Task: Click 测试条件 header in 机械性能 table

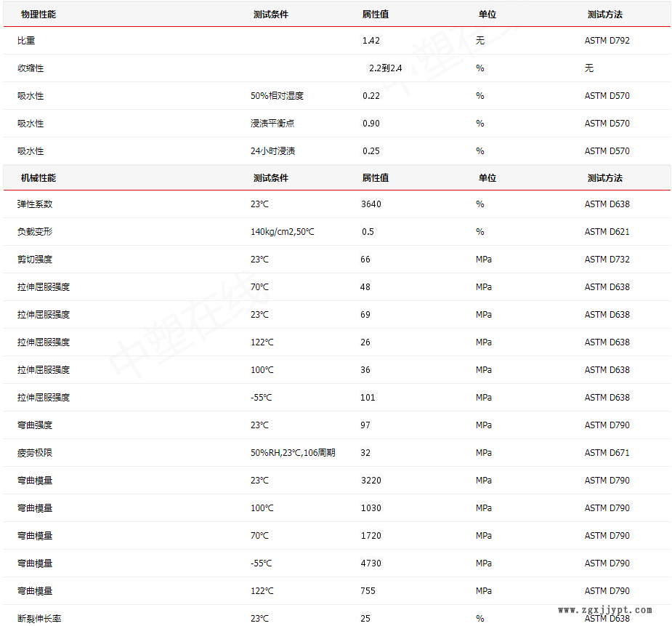Action: click(271, 178)
